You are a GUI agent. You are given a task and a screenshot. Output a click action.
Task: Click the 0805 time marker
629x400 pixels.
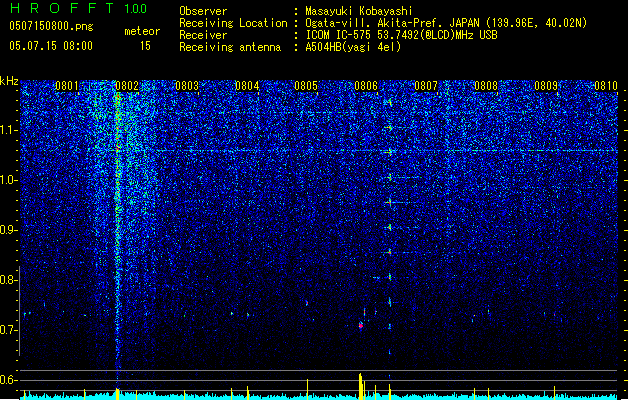click(306, 86)
